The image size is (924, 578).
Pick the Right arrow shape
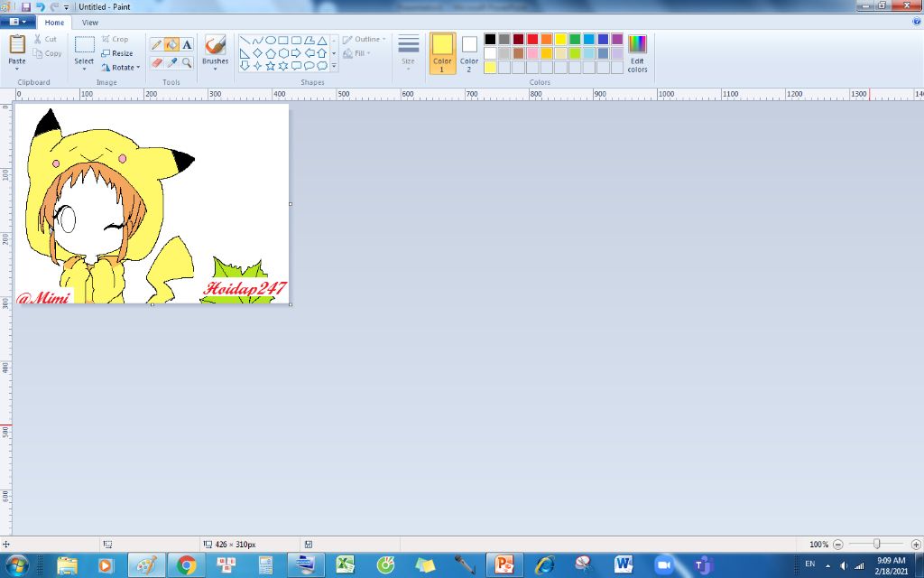296,53
